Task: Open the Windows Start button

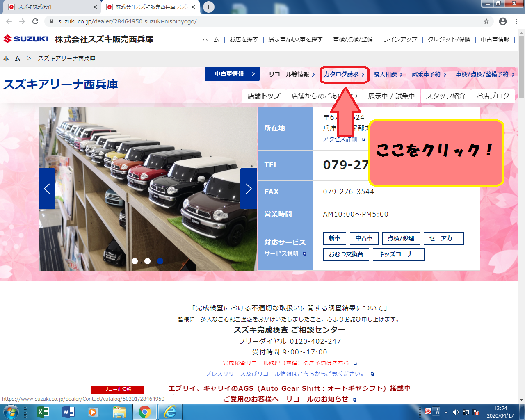Action: tap(11, 412)
